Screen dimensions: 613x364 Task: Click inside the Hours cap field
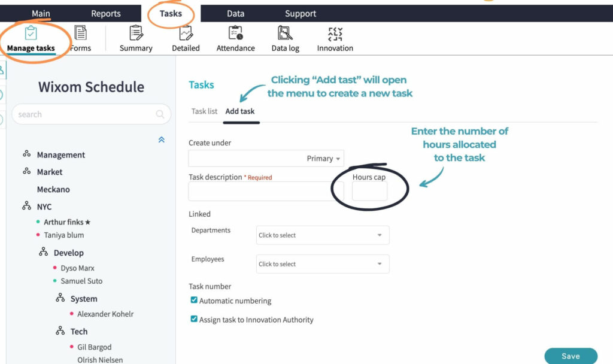pos(369,190)
